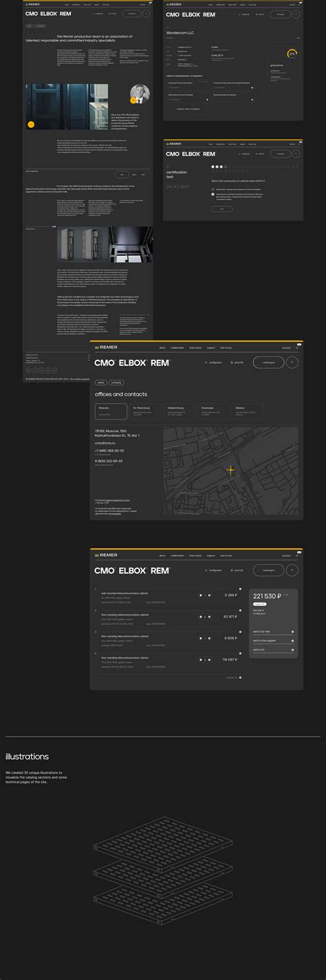Open 'account' on the contacts page header
This screenshot has width=326, height=980.
pos(287,348)
